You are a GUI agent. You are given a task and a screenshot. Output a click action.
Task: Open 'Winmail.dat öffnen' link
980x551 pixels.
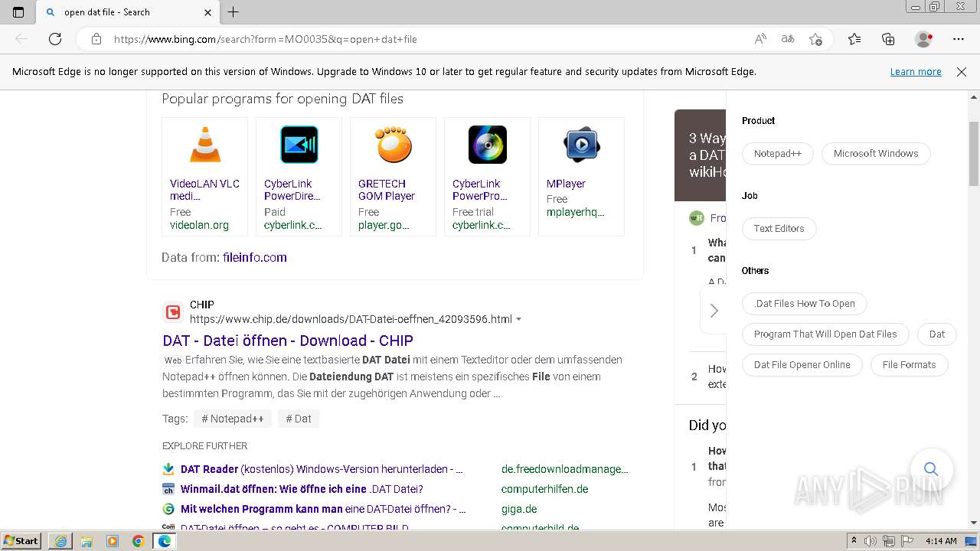click(302, 489)
